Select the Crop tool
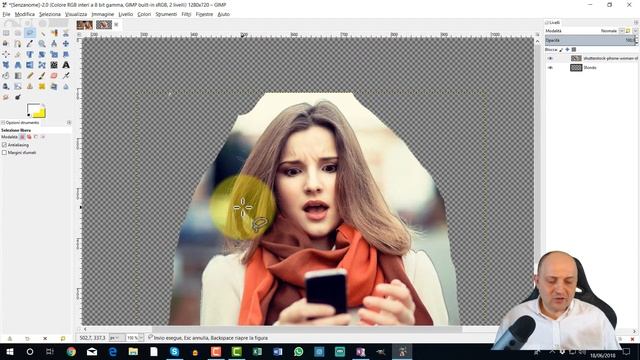Screen dimensions: 640x360 point(18,54)
